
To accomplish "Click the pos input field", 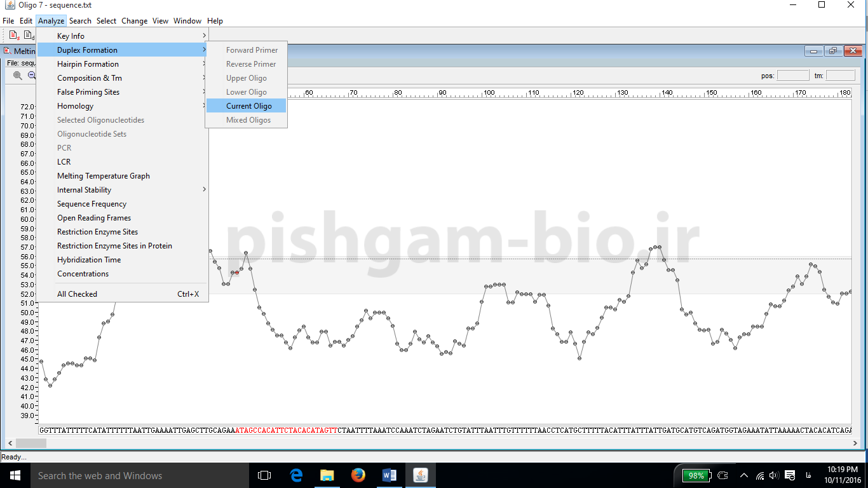I will 792,76.
